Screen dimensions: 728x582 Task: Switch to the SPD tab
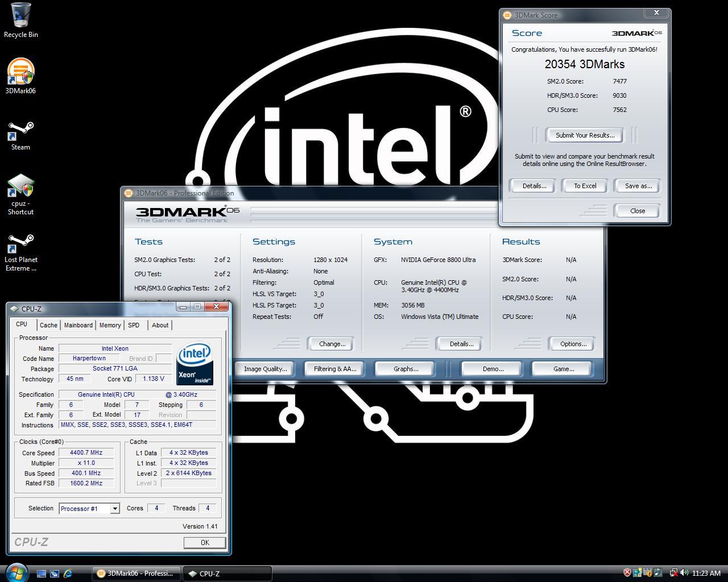tap(134, 325)
